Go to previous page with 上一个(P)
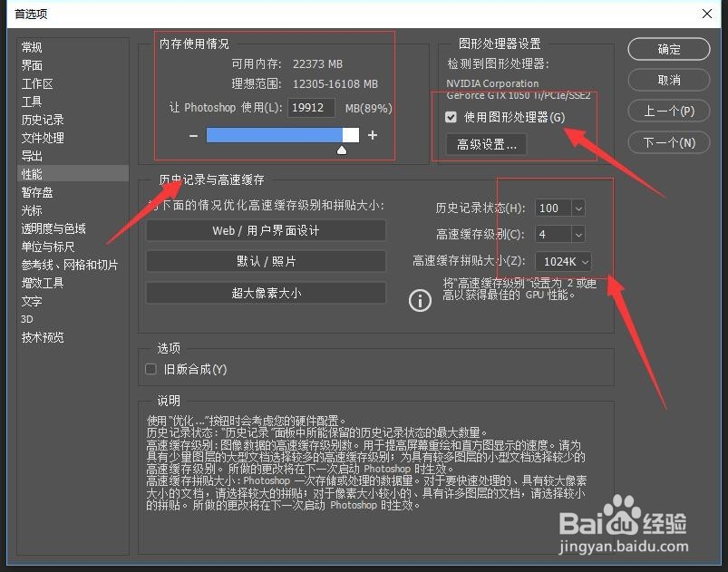Screen dimensions: 728x572 (x=668, y=111)
